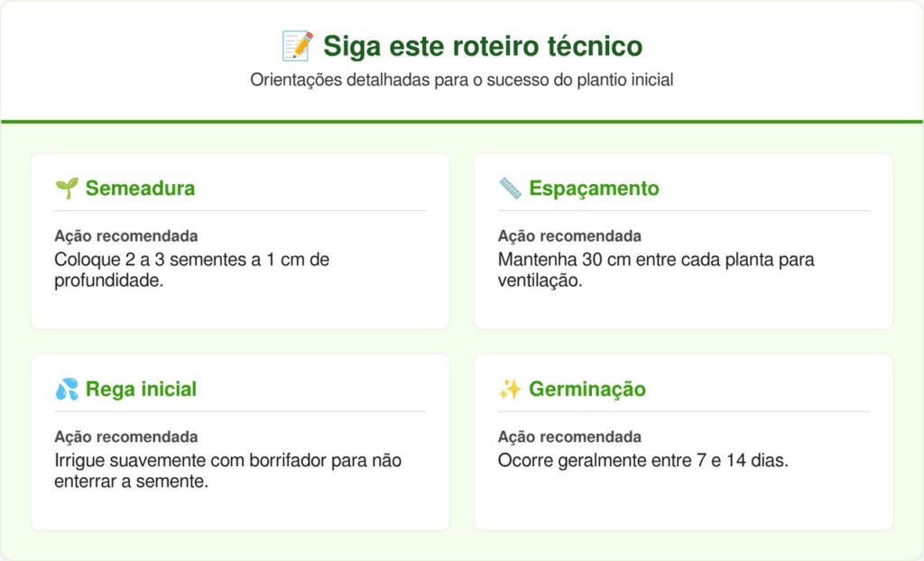Click the water droplets icon
Viewport: 924px width, 561px height.
[x=66, y=390]
